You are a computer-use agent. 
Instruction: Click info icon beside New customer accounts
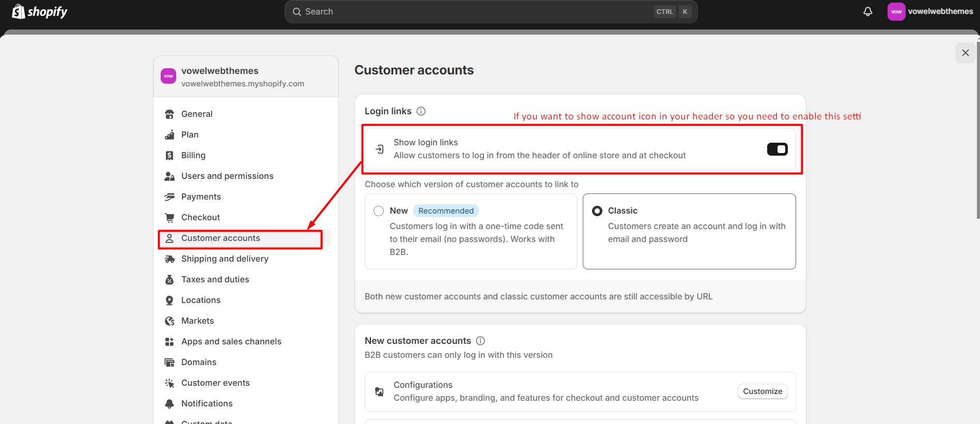[480, 341]
